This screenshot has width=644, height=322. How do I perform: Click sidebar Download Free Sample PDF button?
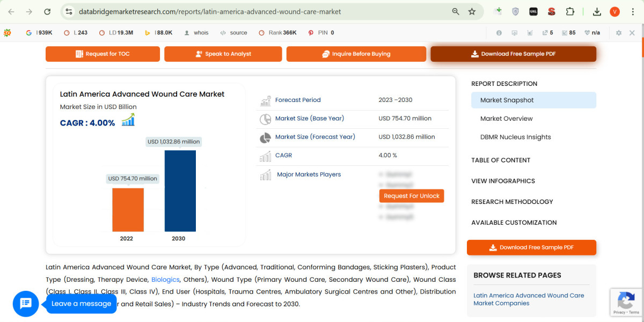531,247
